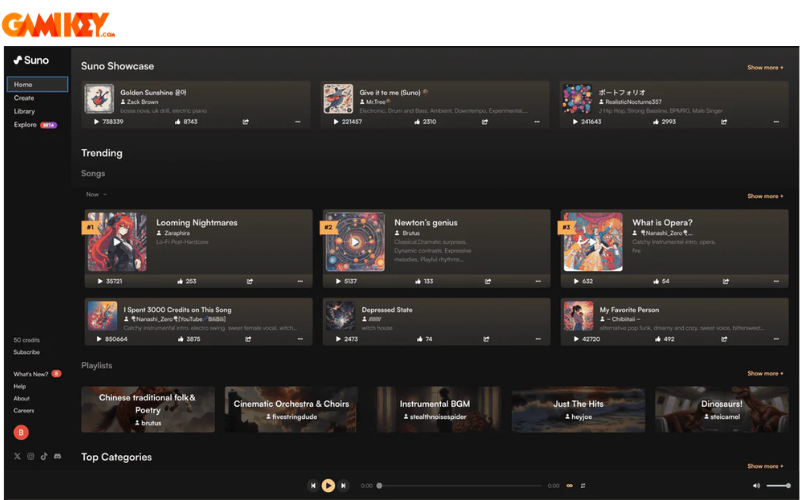Toggle the shuffle icon in the player
The height and width of the screenshot is (500, 800).
585,485
